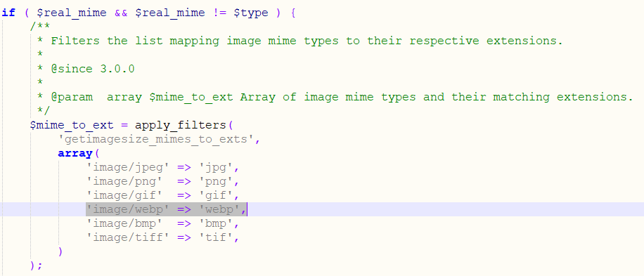Click the @since 3.0.0 comment line

point(86,69)
